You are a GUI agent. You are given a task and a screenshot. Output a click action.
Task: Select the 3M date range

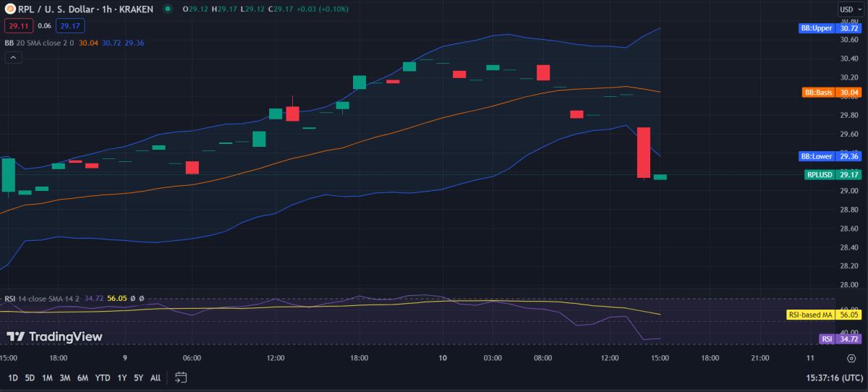(x=65, y=378)
